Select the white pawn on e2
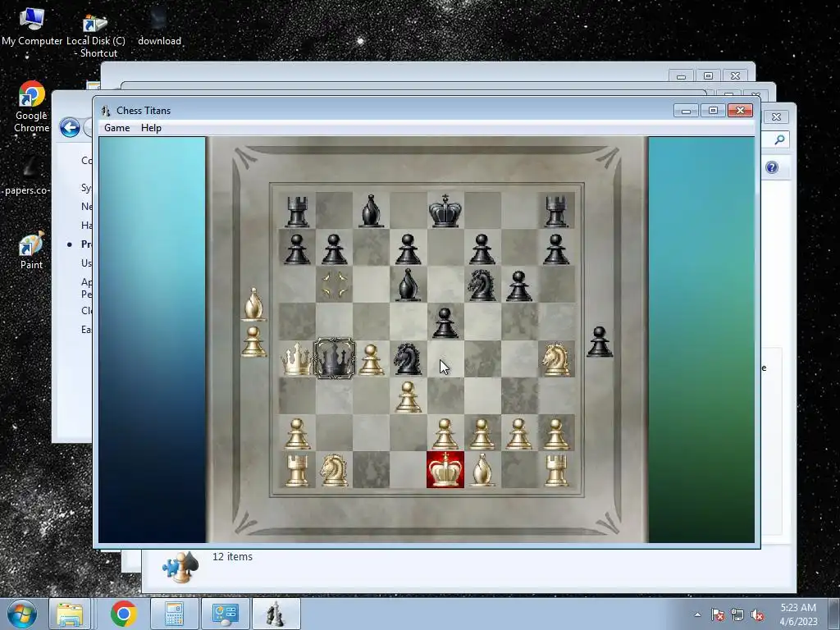The image size is (840, 630). point(445,433)
